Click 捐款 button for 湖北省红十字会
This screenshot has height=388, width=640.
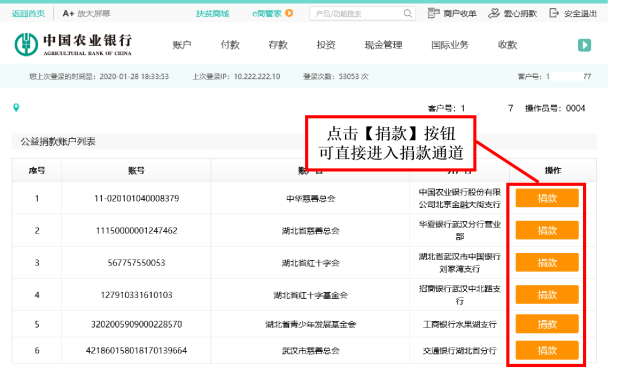pyautogui.click(x=547, y=262)
